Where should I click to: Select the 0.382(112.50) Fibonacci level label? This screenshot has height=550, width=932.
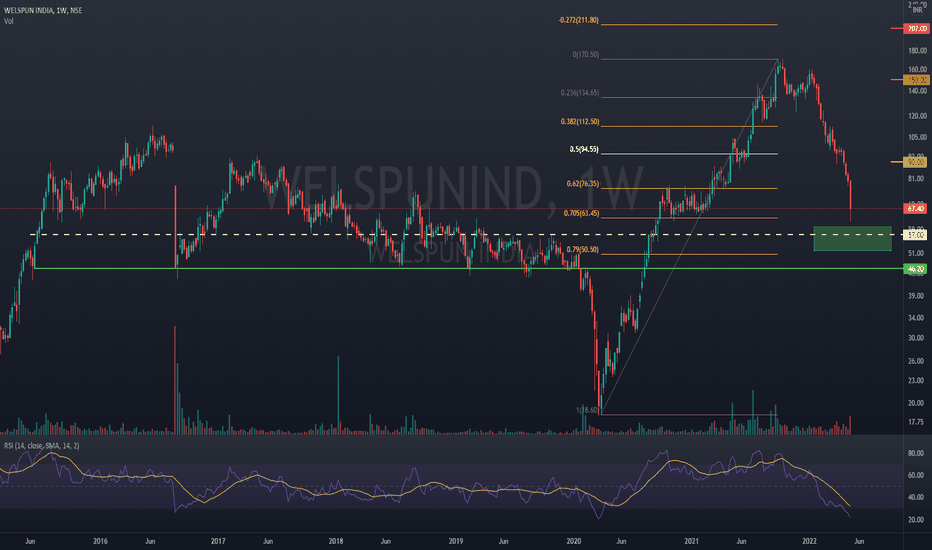tap(580, 122)
